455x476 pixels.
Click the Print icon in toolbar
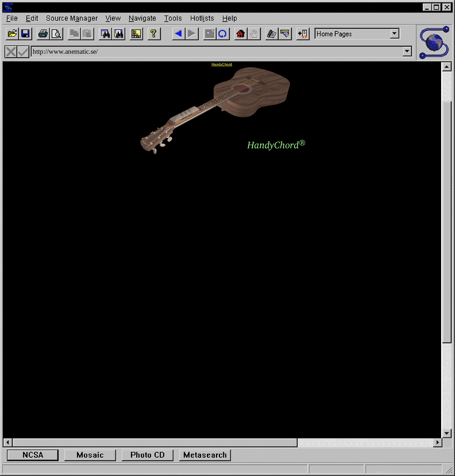coord(43,34)
